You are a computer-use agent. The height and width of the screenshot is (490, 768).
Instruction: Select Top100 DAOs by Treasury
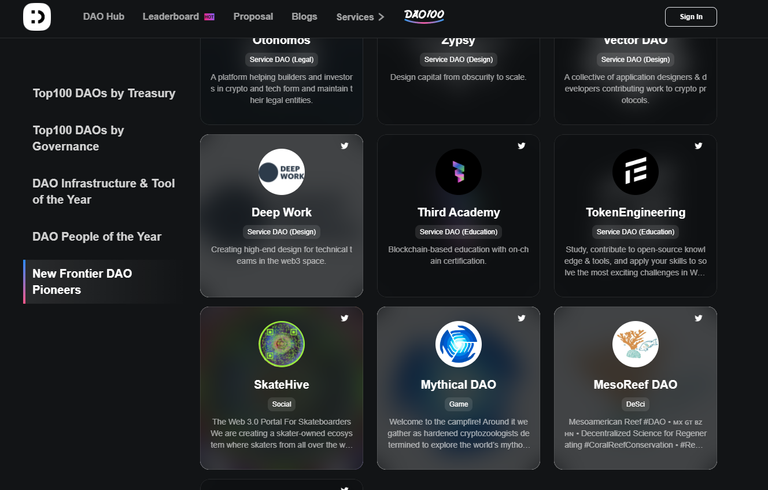[104, 93]
